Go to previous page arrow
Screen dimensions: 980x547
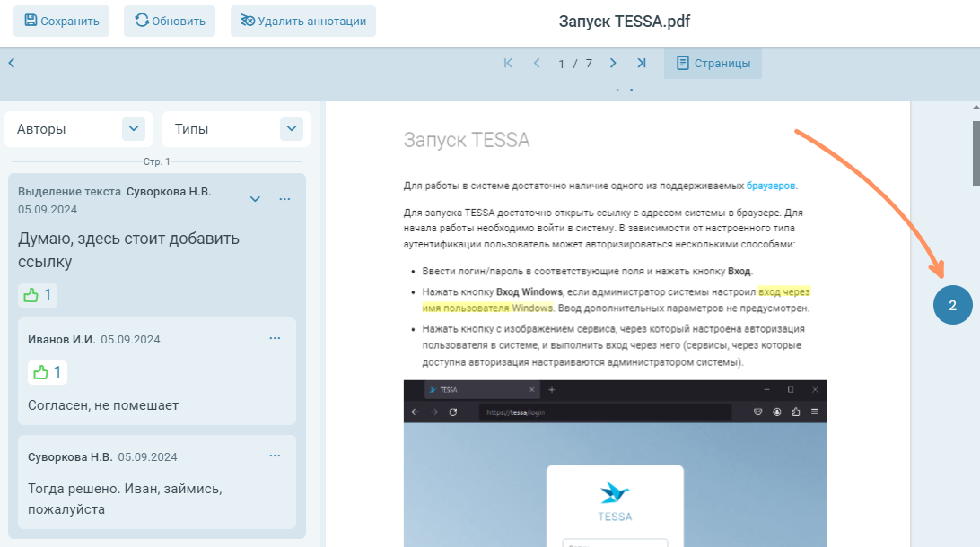coord(537,63)
